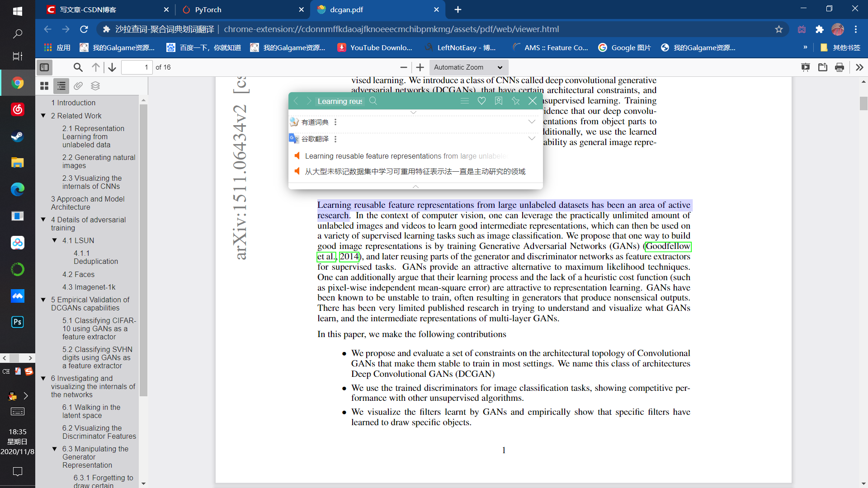Open Steam from the taskbar
The width and height of the screenshot is (868, 488).
(x=18, y=136)
